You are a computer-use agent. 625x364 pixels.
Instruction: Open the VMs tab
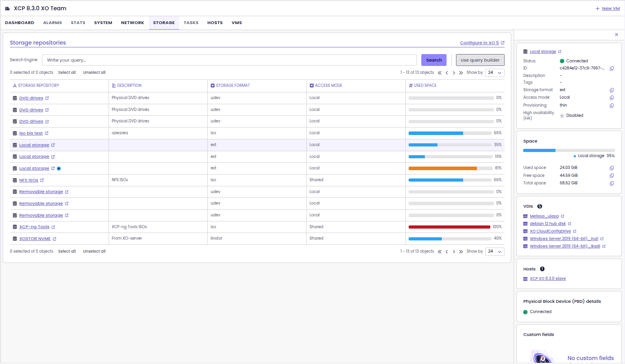pos(236,23)
